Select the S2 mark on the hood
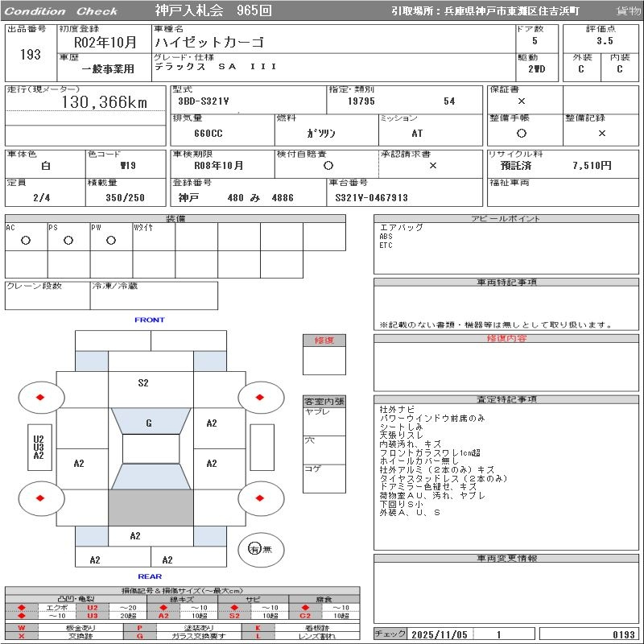644x644 pixels. [x=143, y=383]
